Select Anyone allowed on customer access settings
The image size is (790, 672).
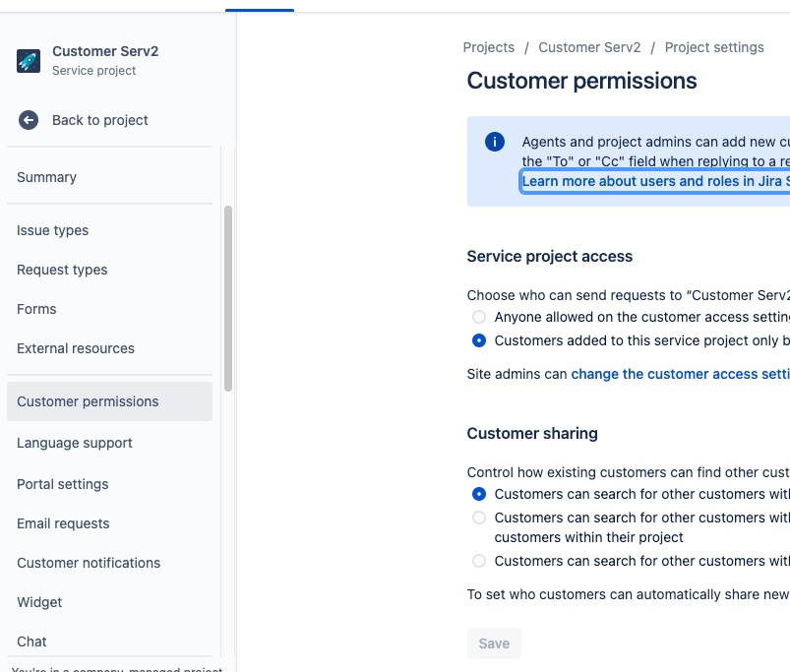479,317
